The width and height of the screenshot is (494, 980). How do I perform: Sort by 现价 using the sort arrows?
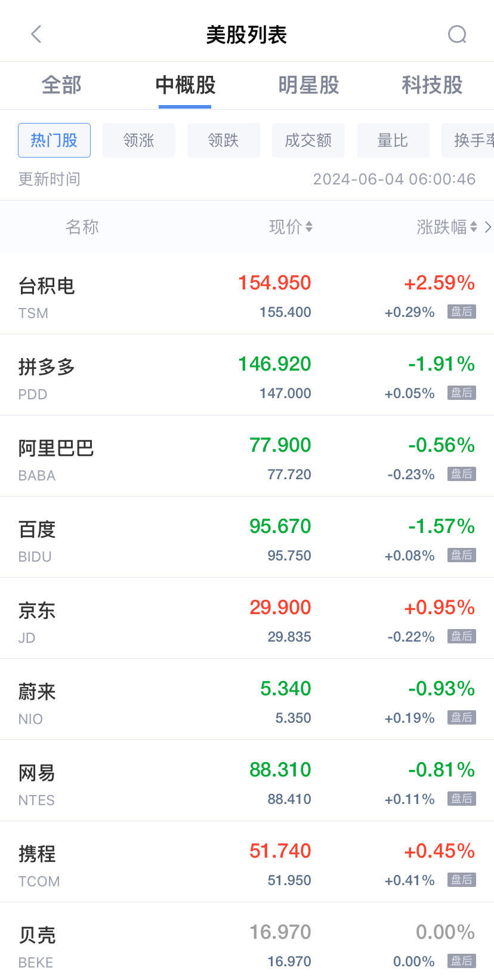[x=308, y=227]
